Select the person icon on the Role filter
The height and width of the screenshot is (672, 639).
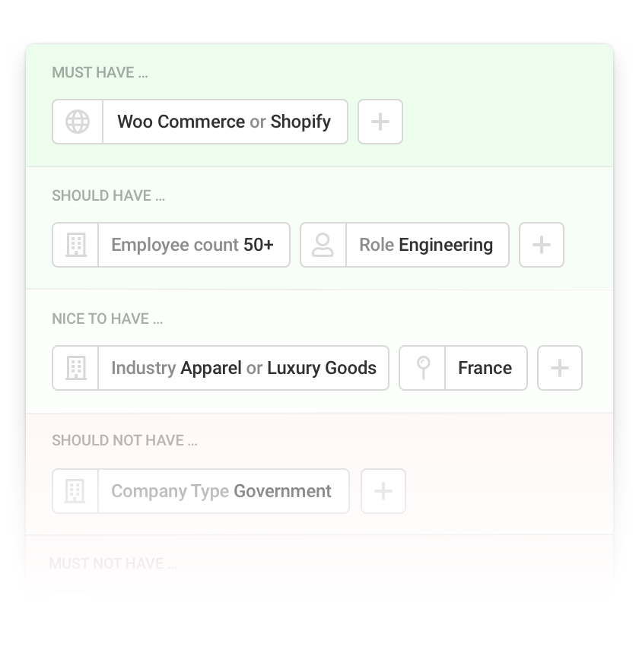pyautogui.click(x=323, y=245)
